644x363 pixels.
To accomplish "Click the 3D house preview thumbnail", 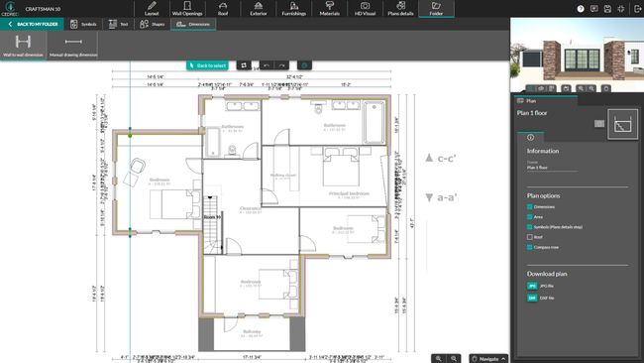I will point(577,52).
